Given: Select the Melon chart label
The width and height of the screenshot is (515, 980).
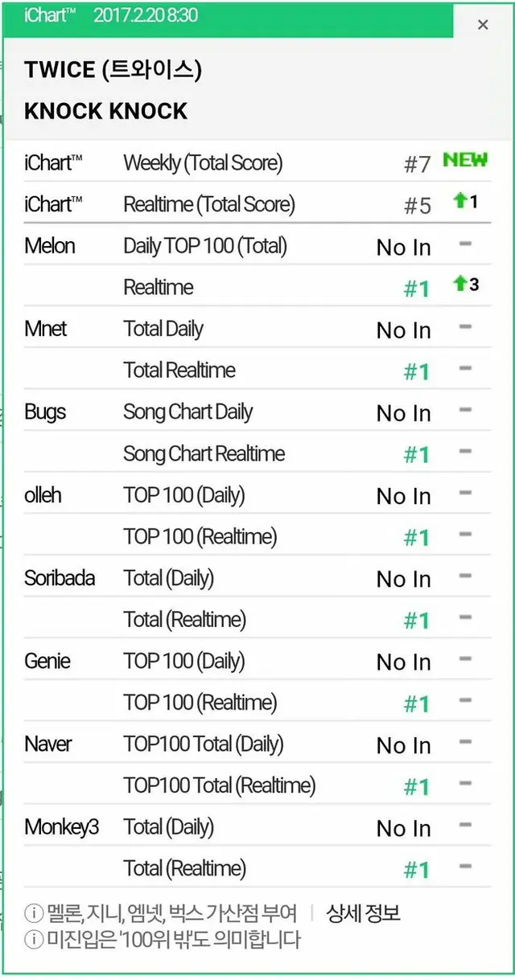Looking at the screenshot, I should click(x=50, y=246).
